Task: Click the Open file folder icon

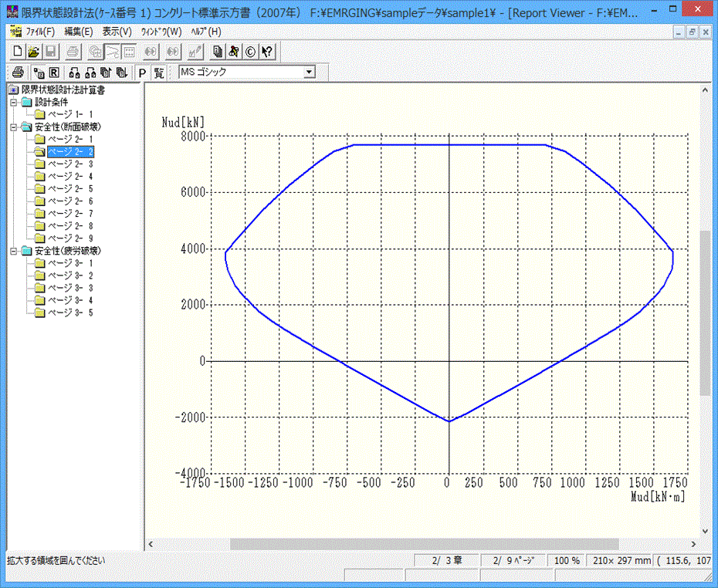Action: tap(34, 52)
